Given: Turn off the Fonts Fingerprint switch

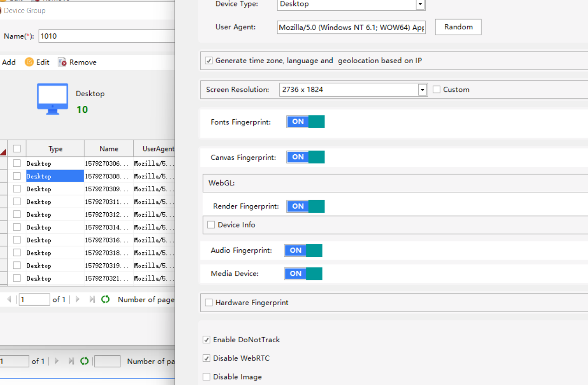Looking at the screenshot, I should 305,122.
